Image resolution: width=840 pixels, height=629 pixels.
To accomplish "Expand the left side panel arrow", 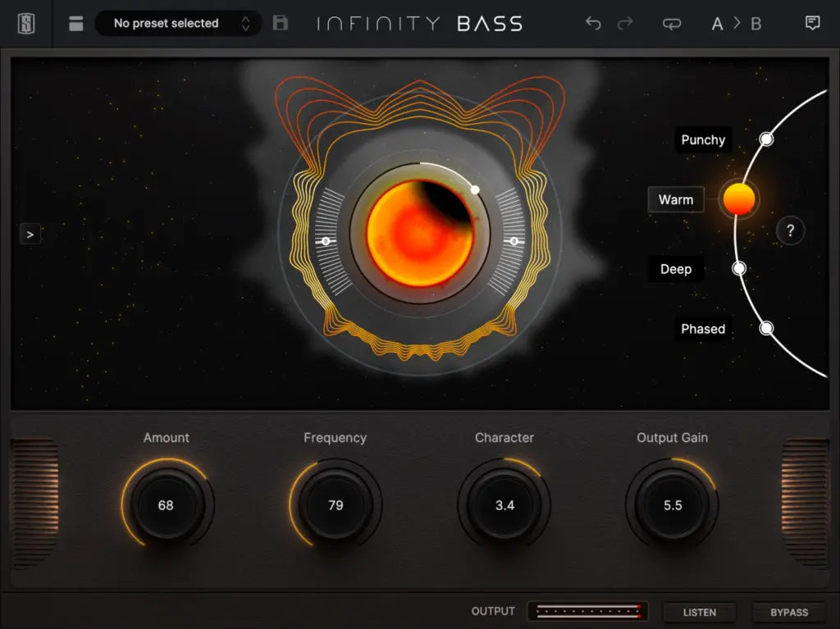I will 30,235.
